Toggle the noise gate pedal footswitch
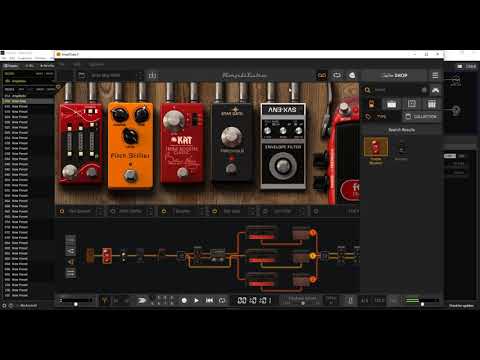 231,168
